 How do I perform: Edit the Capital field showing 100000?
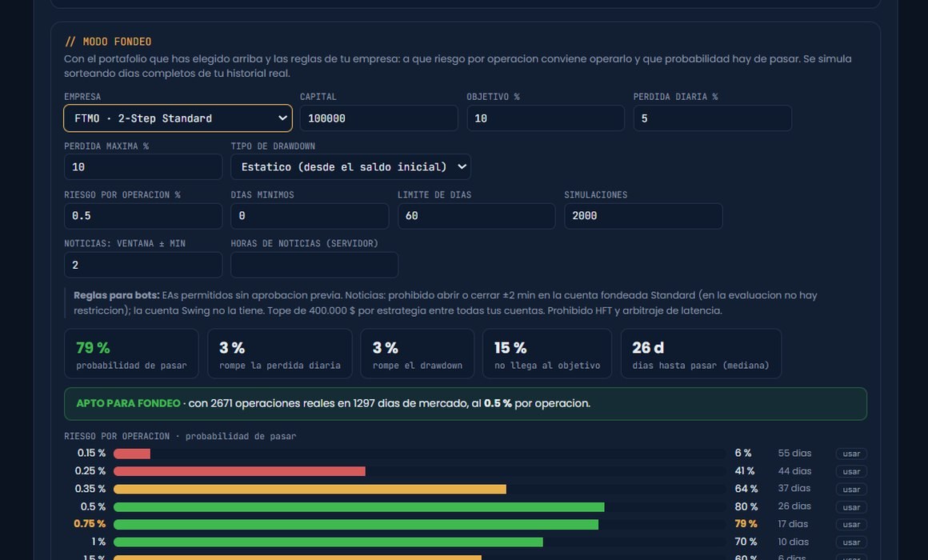pos(378,118)
